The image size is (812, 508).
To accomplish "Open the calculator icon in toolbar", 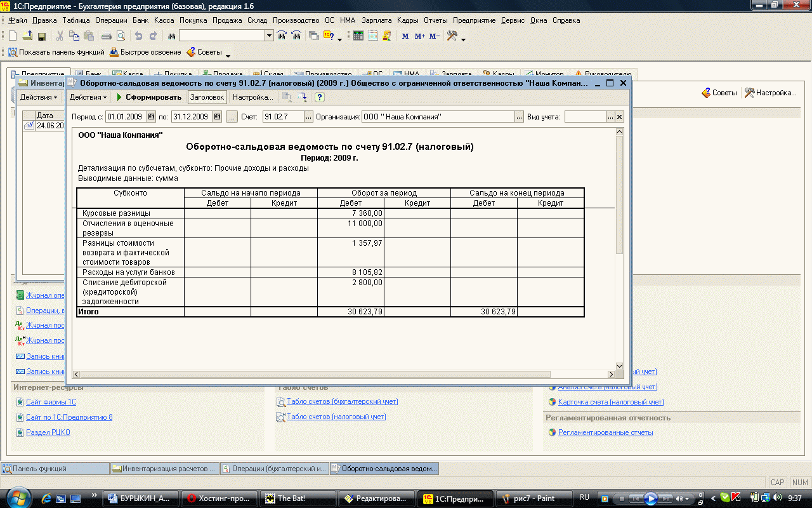I will coord(359,36).
